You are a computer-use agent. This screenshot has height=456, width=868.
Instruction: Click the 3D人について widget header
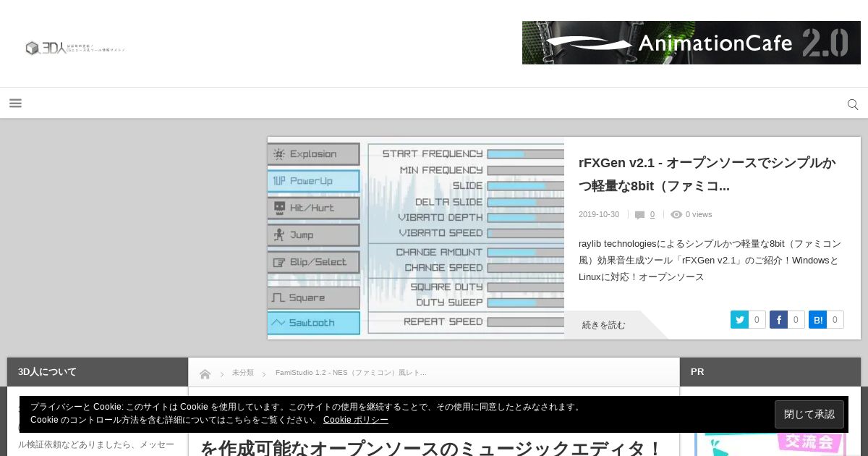[x=98, y=372]
